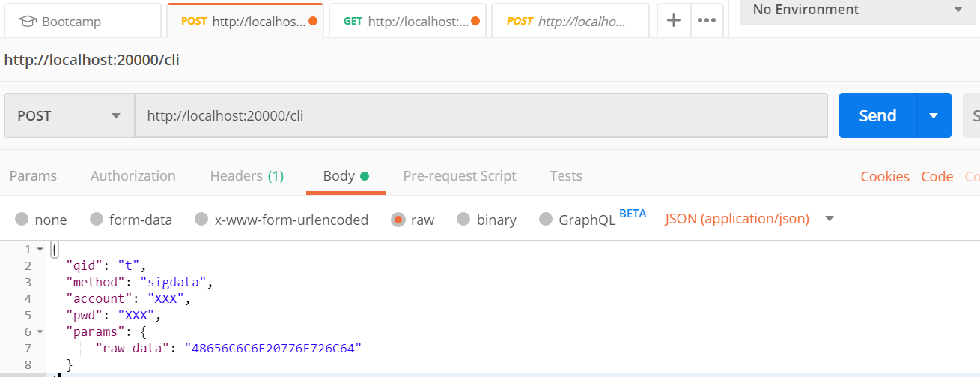Image resolution: width=980 pixels, height=377 pixels.
Task: Open the tab options ellipsis menu
Action: tap(707, 21)
